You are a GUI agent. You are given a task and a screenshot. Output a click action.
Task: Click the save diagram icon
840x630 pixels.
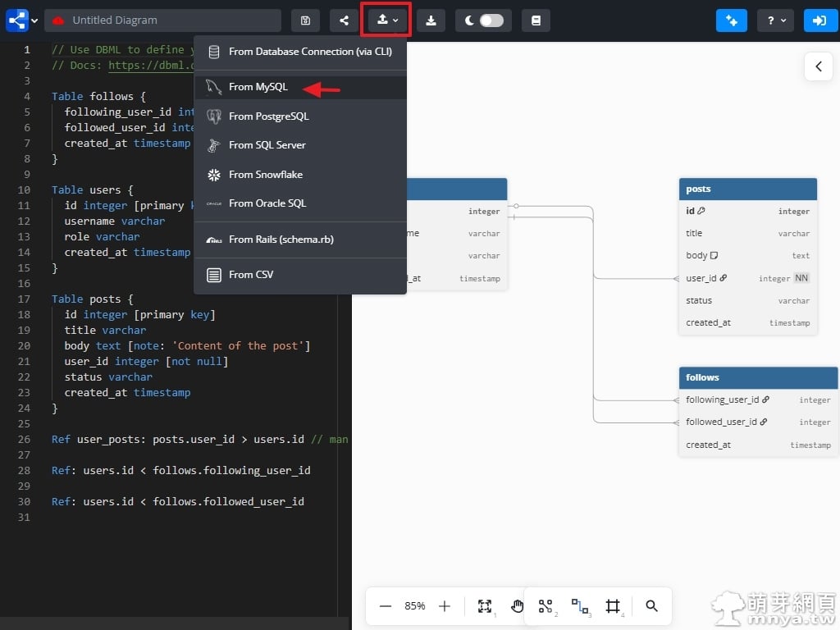click(305, 21)
